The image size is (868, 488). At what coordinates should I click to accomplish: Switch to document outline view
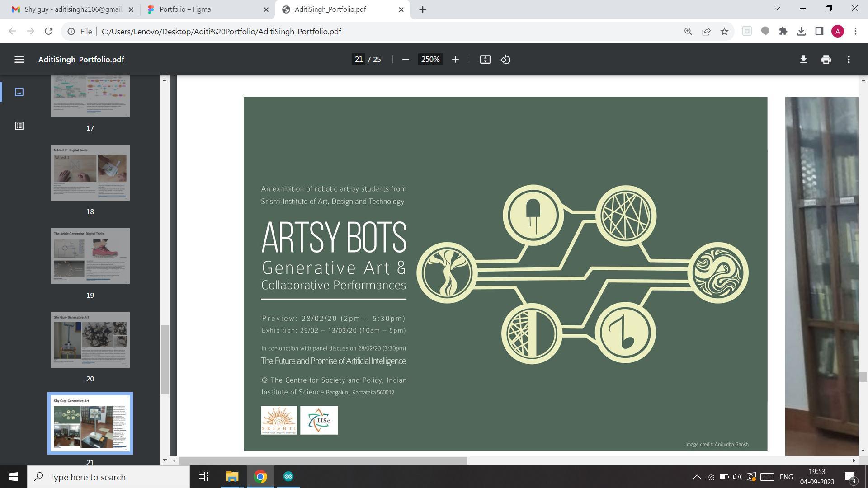click(x=19, y=126)
